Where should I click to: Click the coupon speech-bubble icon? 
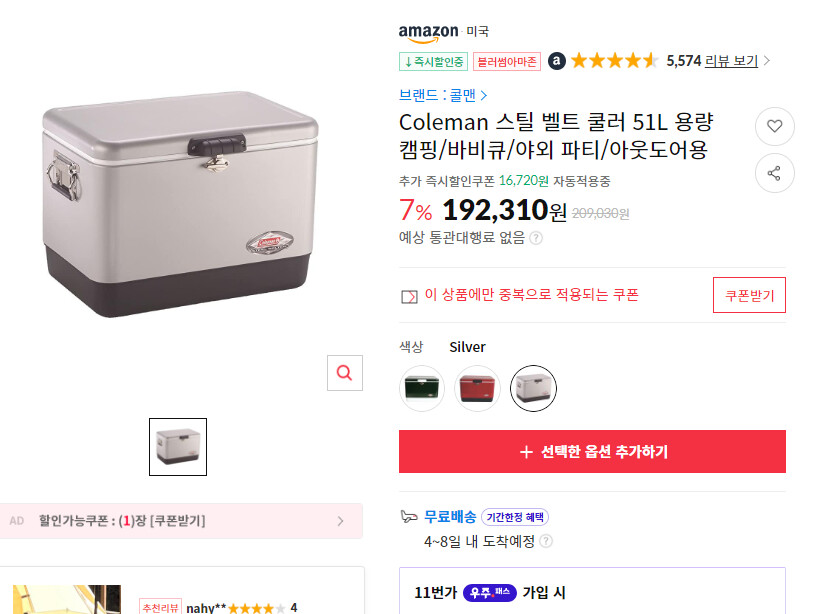click(409, 295)
